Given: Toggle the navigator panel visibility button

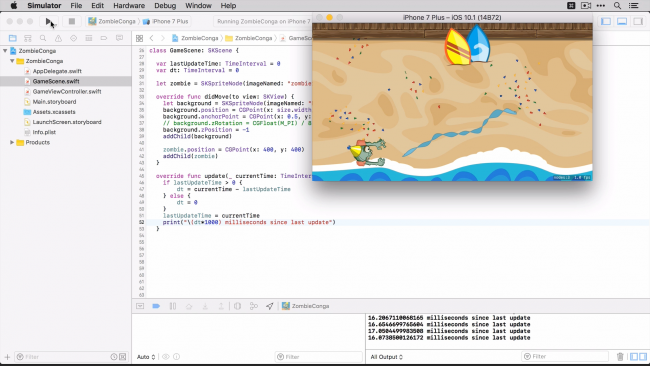Looking at the screenshot, I should (x=606, y=21).
